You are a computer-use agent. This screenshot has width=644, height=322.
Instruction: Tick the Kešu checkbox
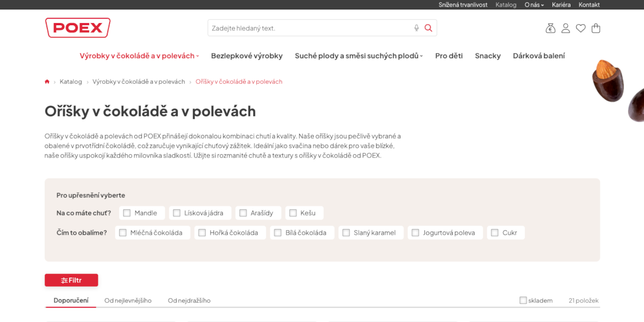(x=293, y=213)
